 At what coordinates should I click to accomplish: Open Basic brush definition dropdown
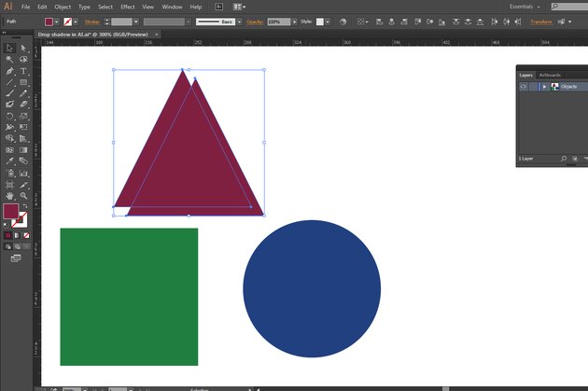click(x=239, y=21)
